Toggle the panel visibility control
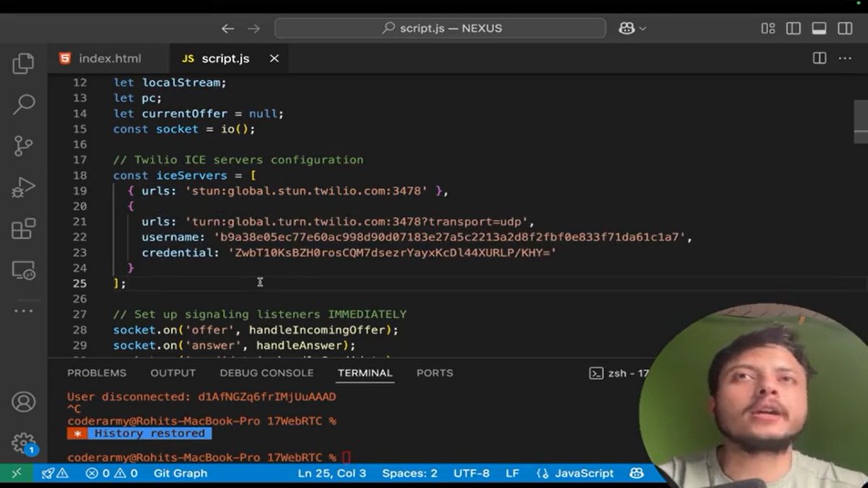 [x=819, y=28]
